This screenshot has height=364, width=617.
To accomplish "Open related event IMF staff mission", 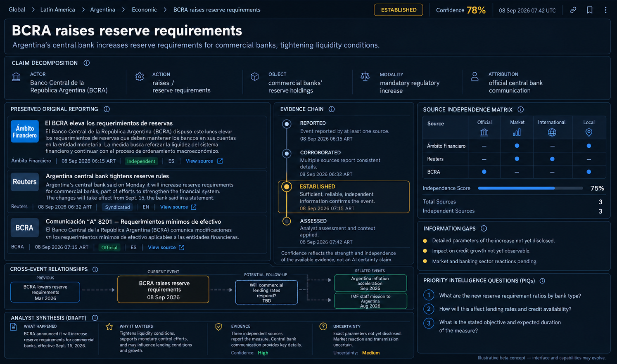I will click(x=370, y=301).
